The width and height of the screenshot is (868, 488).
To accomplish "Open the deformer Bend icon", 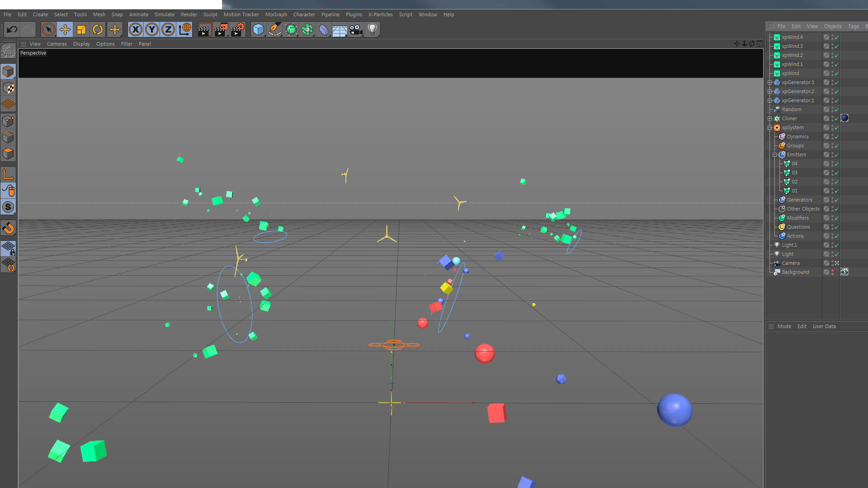I will [324, 30].
